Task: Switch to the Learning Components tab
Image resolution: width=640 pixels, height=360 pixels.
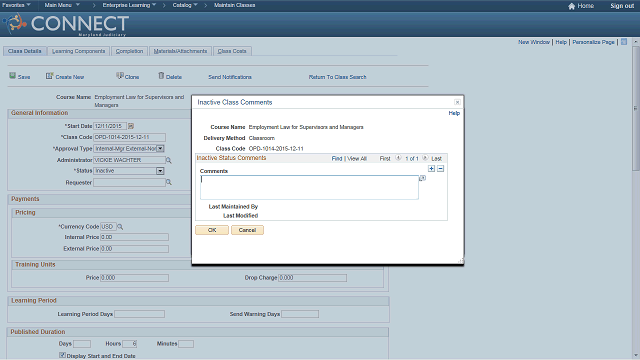Action: tap(78, 51)
